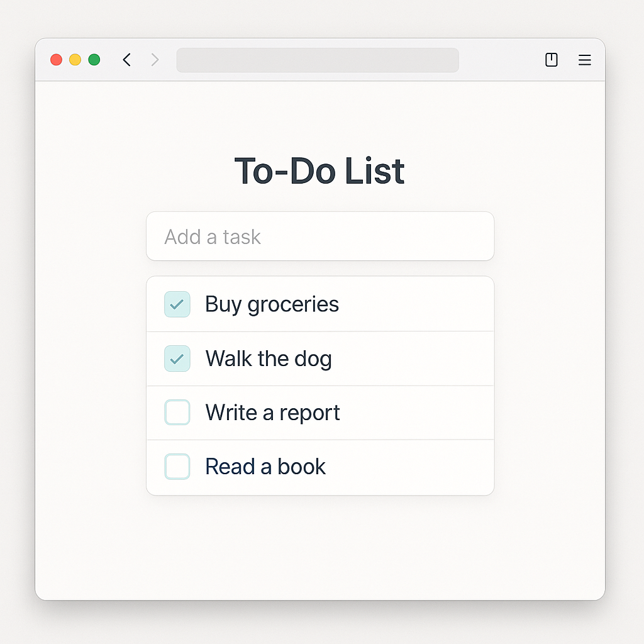This screenshot has height=644, width=644.
Task: Open the hamburger menu
Action: click(584, 60)
